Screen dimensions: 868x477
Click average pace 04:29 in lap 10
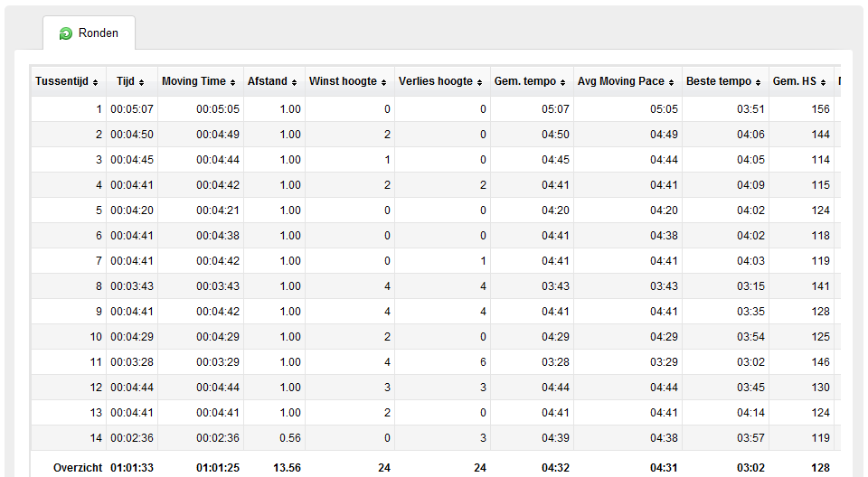click(555, 336)
